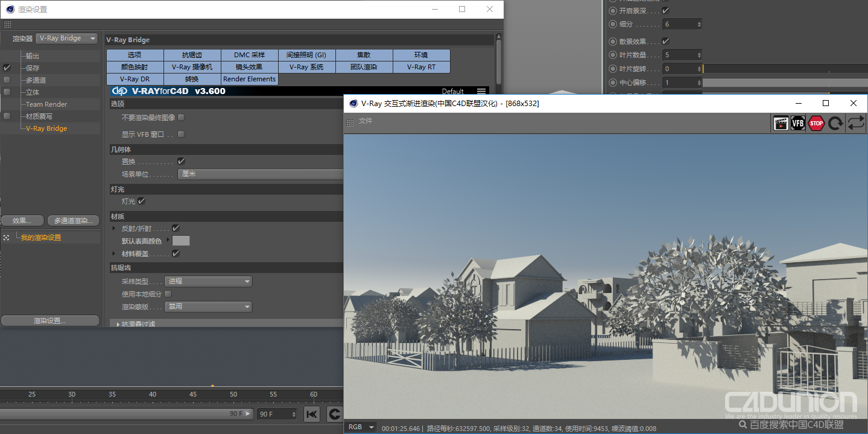Toggle the 散景效果 checkbox
The height and width of the screenshot is (434, 868).
pos(665,42)
